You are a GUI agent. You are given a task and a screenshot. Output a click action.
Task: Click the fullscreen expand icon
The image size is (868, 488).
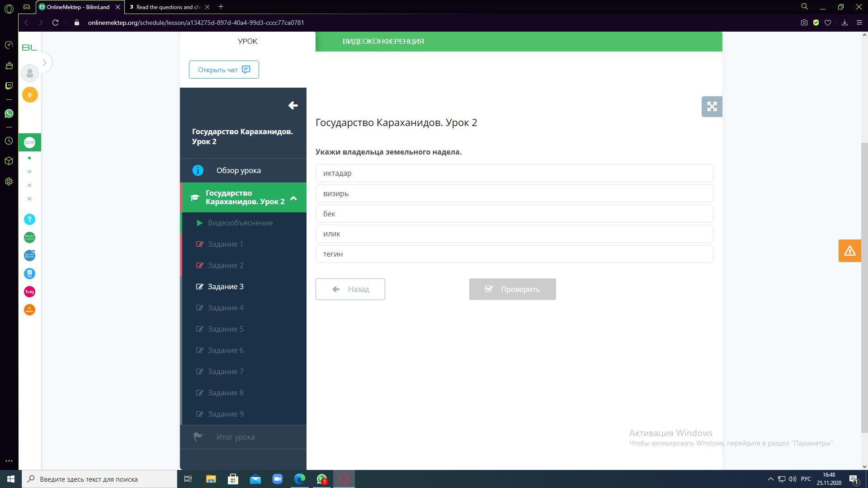pos(712,107)
